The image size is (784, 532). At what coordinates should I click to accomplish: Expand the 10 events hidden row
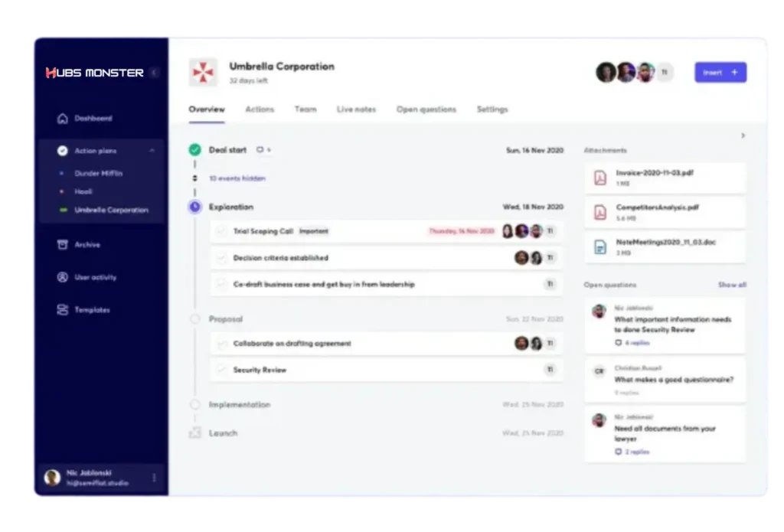click(237, 178)
